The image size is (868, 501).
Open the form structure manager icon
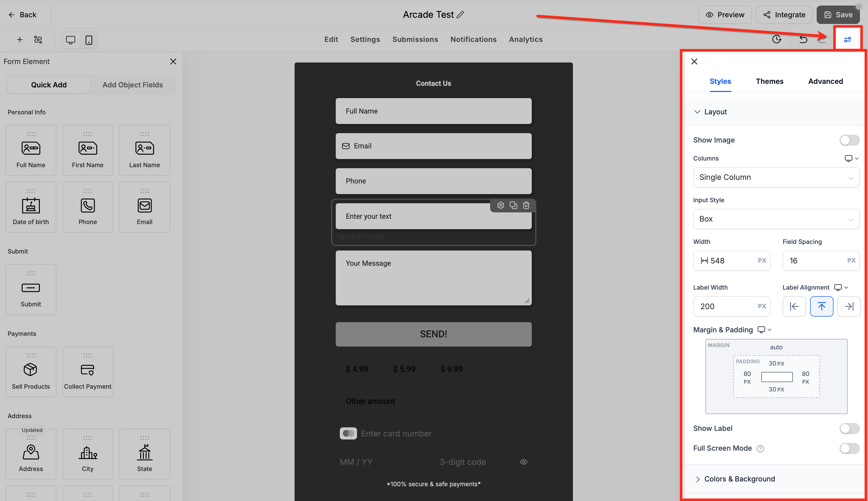(x=38, y=40)
